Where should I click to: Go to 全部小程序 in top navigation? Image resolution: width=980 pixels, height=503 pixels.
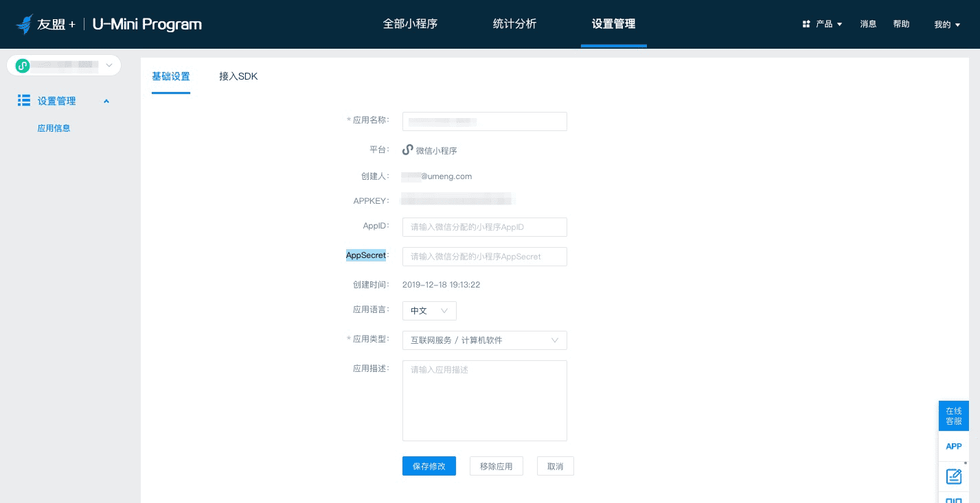[410, 24]
